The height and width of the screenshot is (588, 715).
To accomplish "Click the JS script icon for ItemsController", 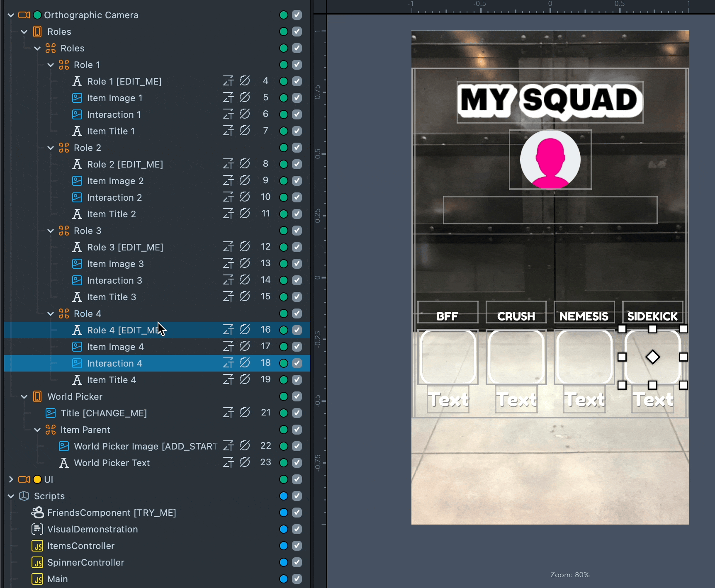I will [x=37, y=546].
